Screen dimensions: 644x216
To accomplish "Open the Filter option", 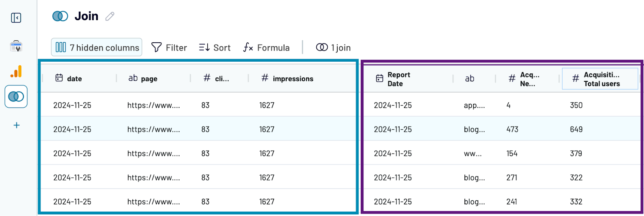I will click(169, 48).
